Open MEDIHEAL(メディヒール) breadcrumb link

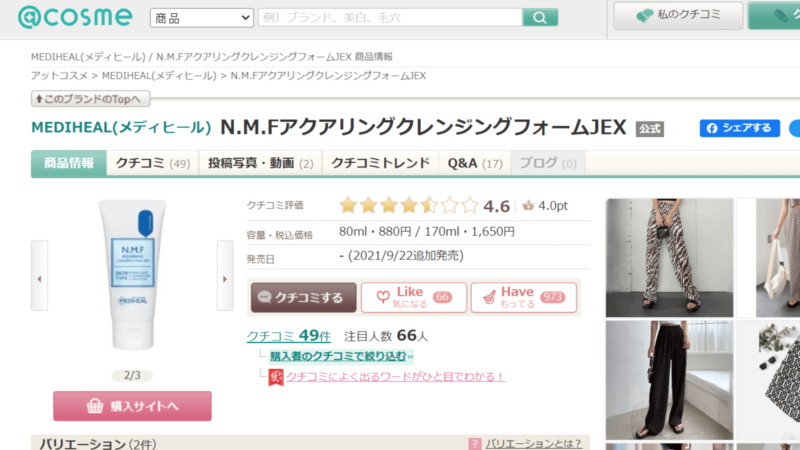tap(159, 76)
